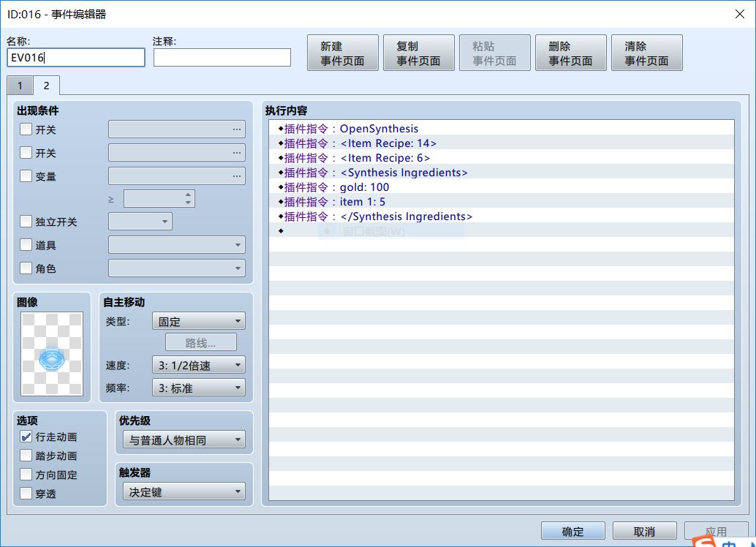This screenshot has height=547, width=756.
Task: Enable the 变量 condition checkbox
Action: pos(26,176)
